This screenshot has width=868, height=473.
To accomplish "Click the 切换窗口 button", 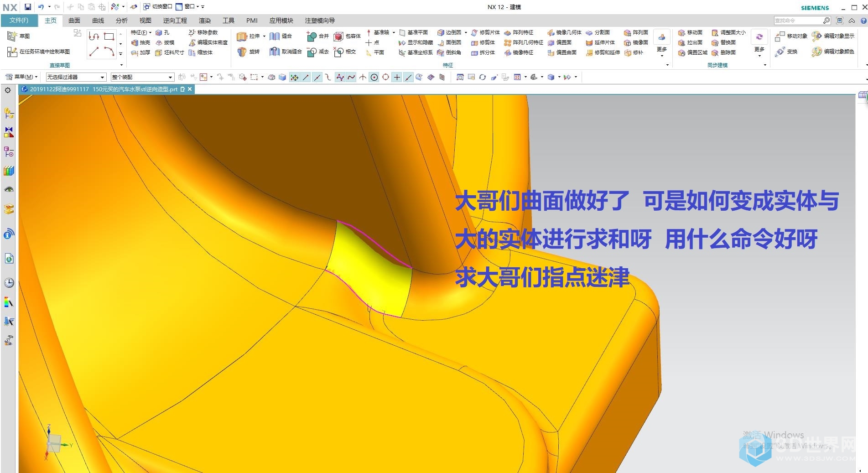I will [158, 6].
